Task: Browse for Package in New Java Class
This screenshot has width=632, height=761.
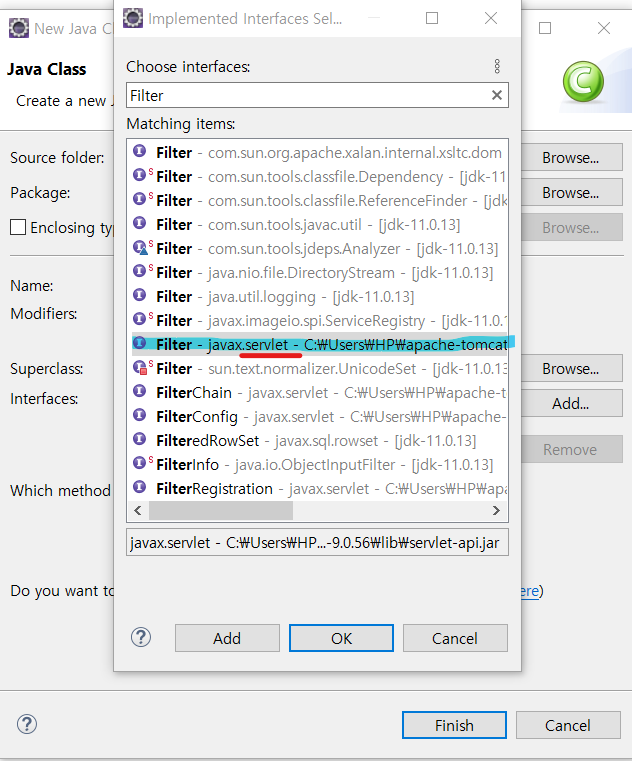Action: (x=571, y=192)
